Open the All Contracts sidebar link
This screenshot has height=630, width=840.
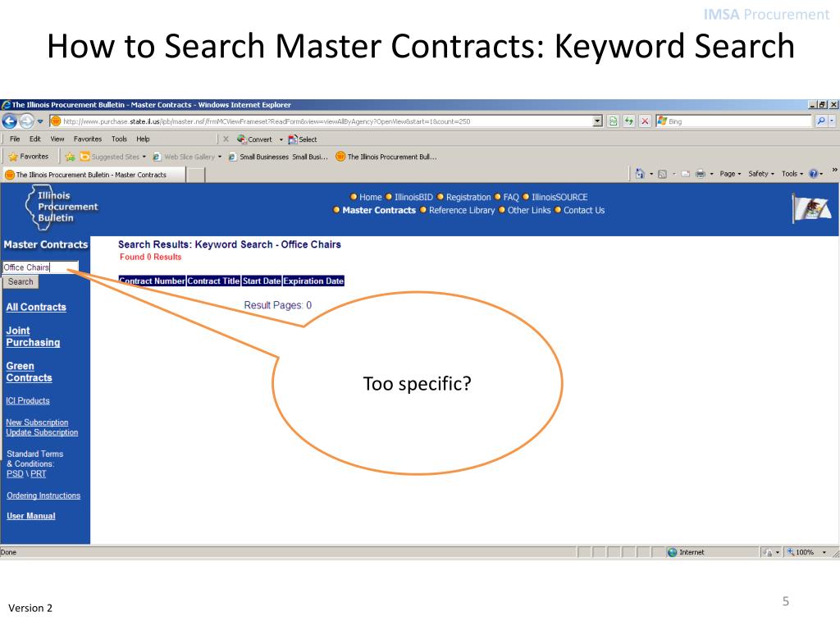pyautogui.click(x=36, y=308)
